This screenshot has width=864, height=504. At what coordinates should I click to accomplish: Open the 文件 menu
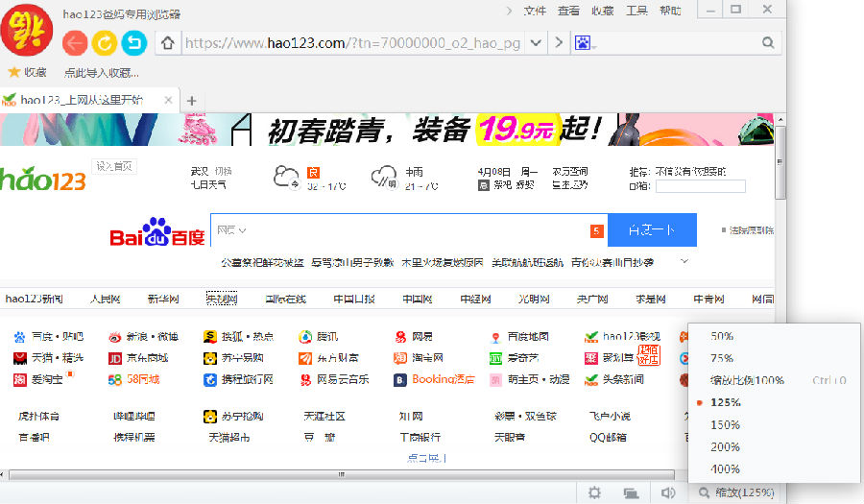535,11
